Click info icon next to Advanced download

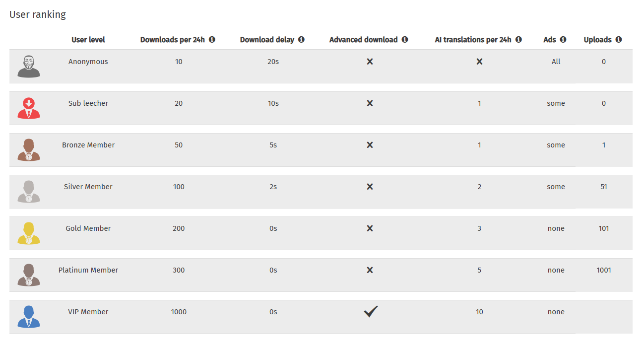tap(405, 40)
